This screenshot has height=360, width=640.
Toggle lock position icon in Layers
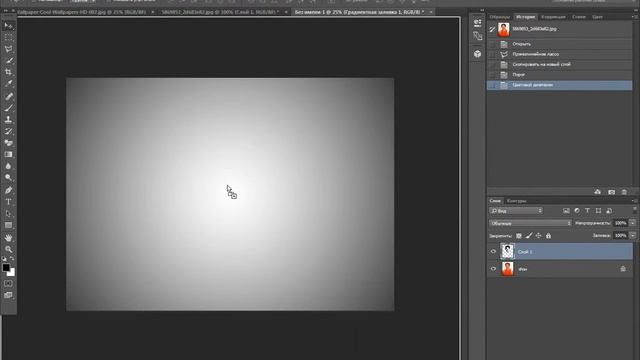click(538, 236)
